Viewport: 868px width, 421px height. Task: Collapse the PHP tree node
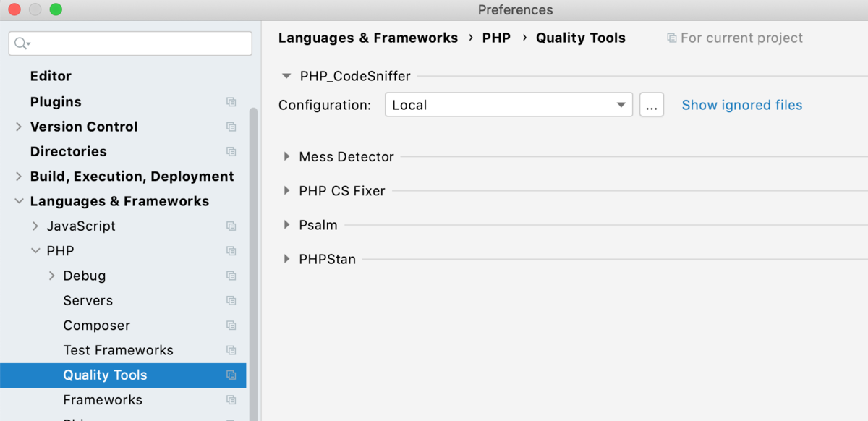point(35,251)
